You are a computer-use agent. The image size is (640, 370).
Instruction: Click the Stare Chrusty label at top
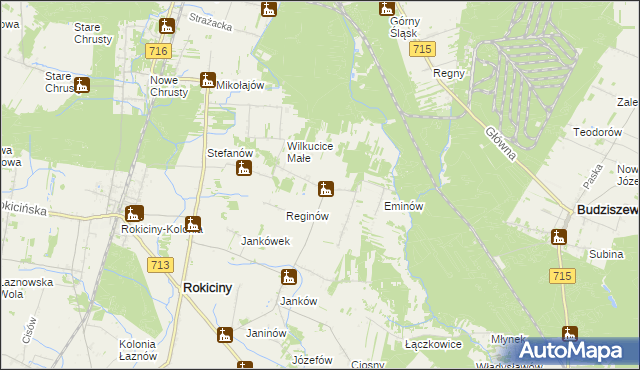pyautogui.click(x=93, y=33)
